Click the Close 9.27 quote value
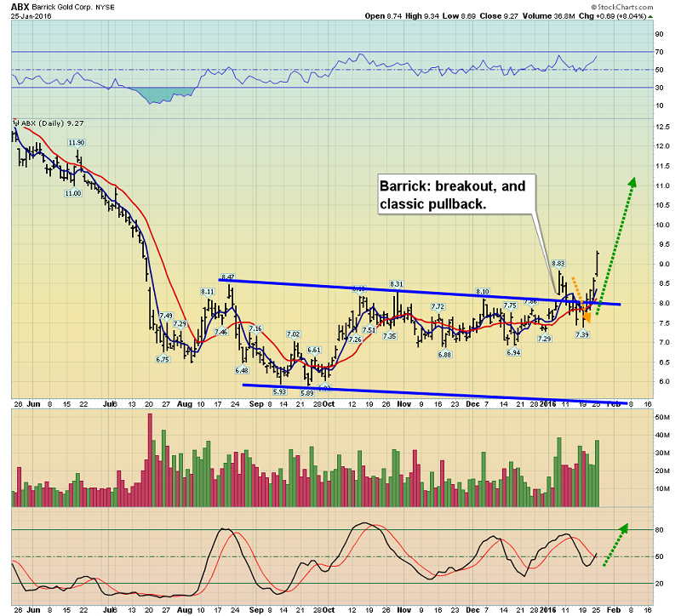Image resolution: width=681 pixels, height=616 pixels. tap(499, 16)
